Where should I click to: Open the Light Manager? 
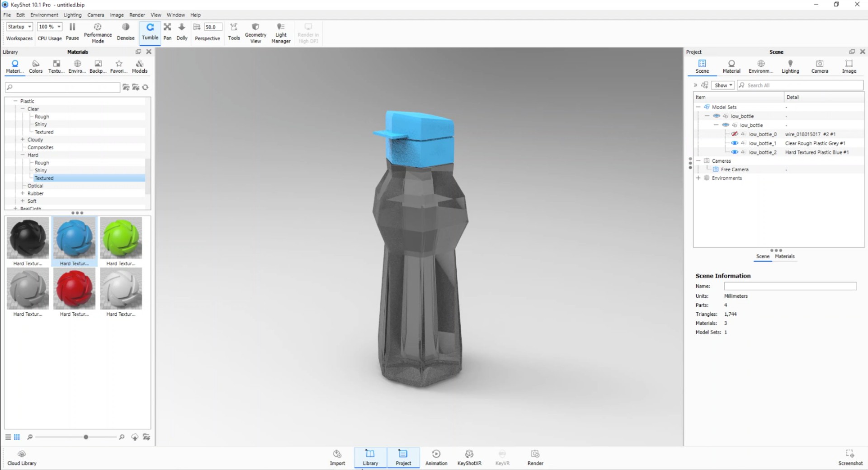281,32
